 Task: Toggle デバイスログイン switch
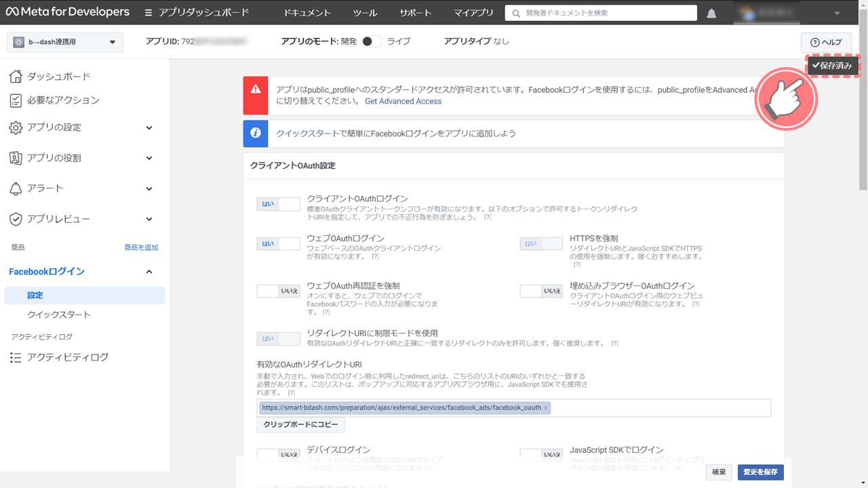(x=278, y=455)
